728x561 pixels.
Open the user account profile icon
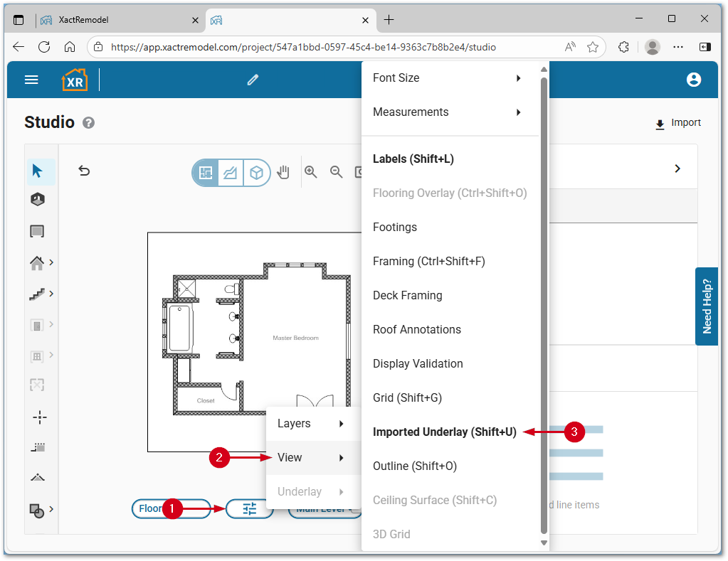[694, 80]
